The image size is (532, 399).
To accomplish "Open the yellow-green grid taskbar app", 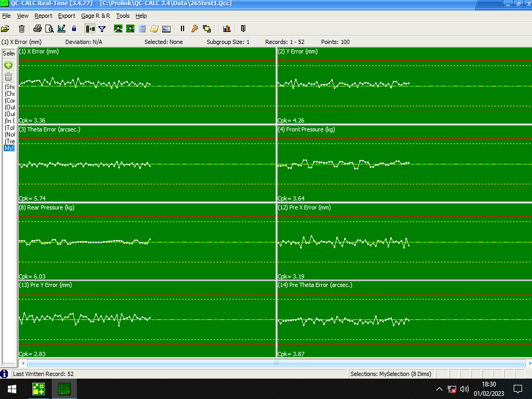I will point(38,389).
